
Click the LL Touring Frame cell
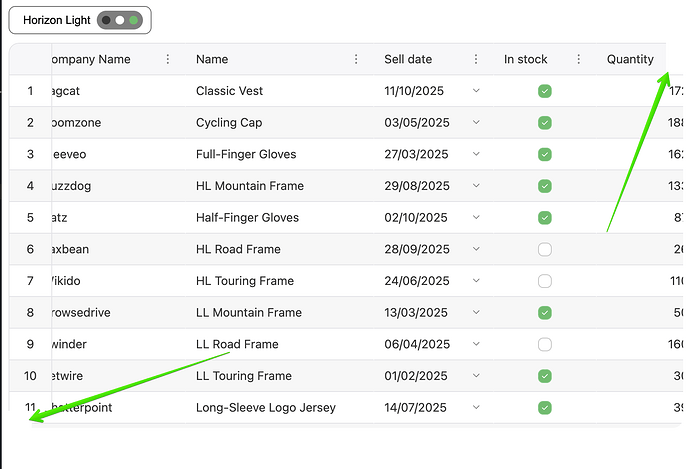coord(279,376)
